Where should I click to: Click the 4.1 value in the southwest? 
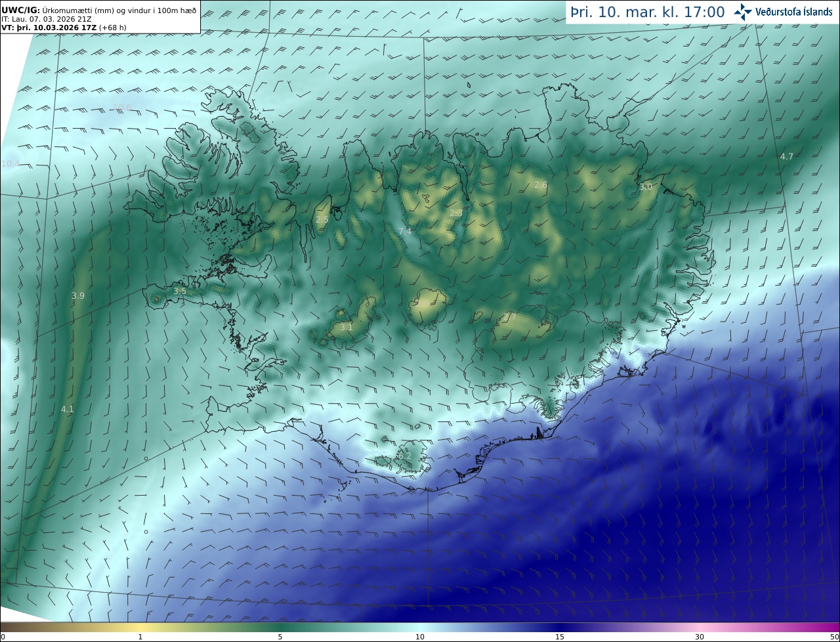[x=68, y=409]
